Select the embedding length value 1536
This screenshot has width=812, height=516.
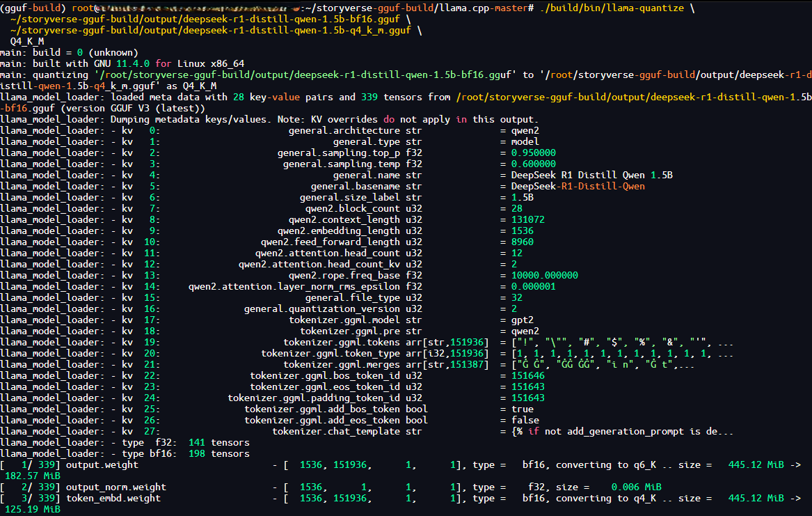pos(522,230)
